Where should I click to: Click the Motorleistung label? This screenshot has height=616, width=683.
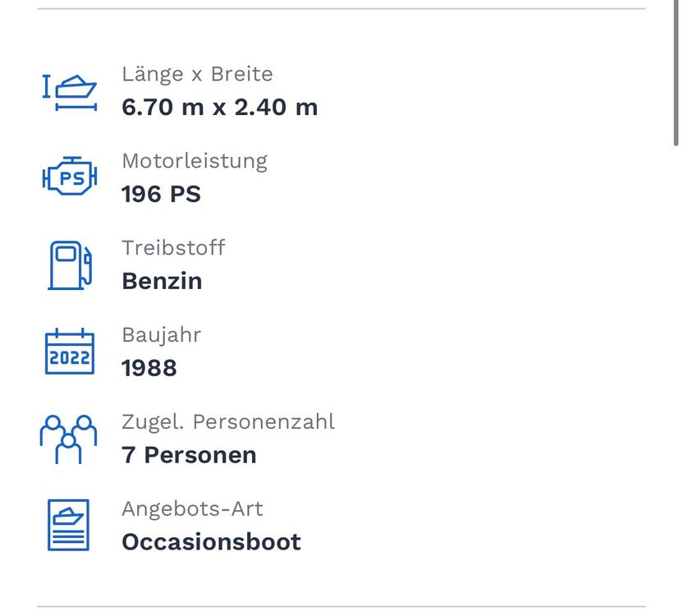click(x=195, y=162)
